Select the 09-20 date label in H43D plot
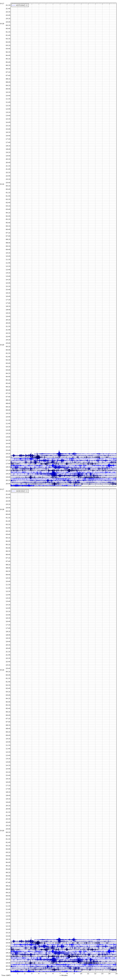The height and width of the screenshot is (980, 127). pos(2,830)
